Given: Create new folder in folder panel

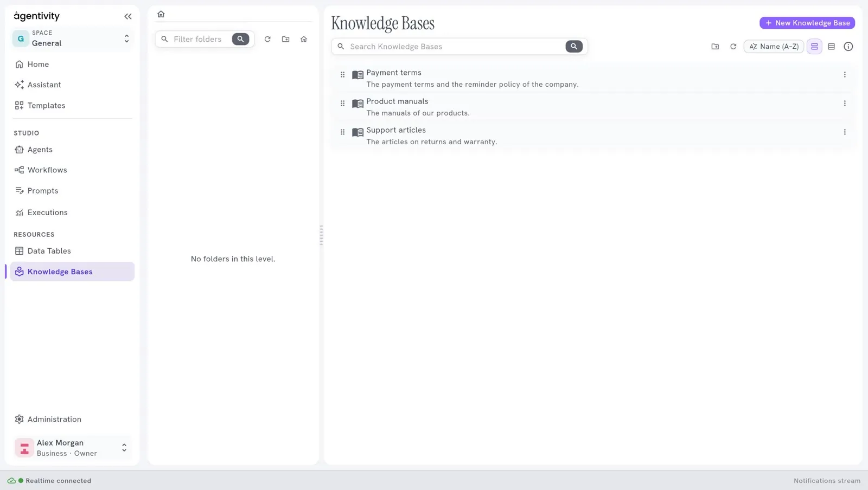Looking at the screenshot, I should pyautogui.click(x=286, y=39).
